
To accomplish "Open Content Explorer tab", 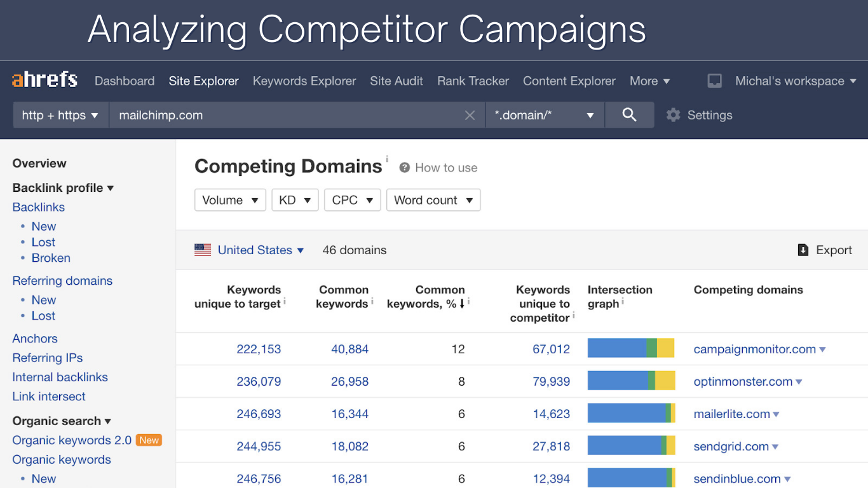I will click(x=569, y=81).
